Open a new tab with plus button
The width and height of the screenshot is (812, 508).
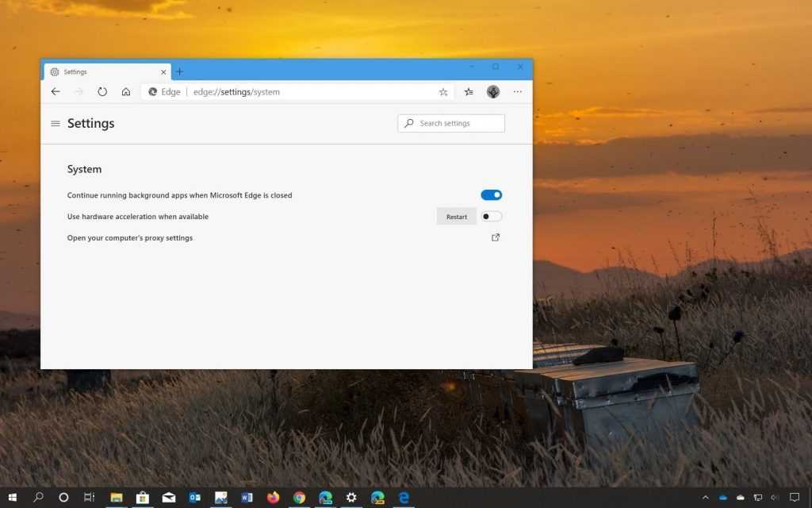(179, 72)
